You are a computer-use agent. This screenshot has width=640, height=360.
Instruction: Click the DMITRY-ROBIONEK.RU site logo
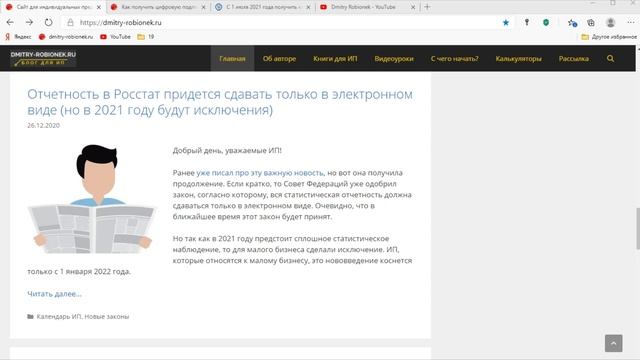[x=43, y=58]
